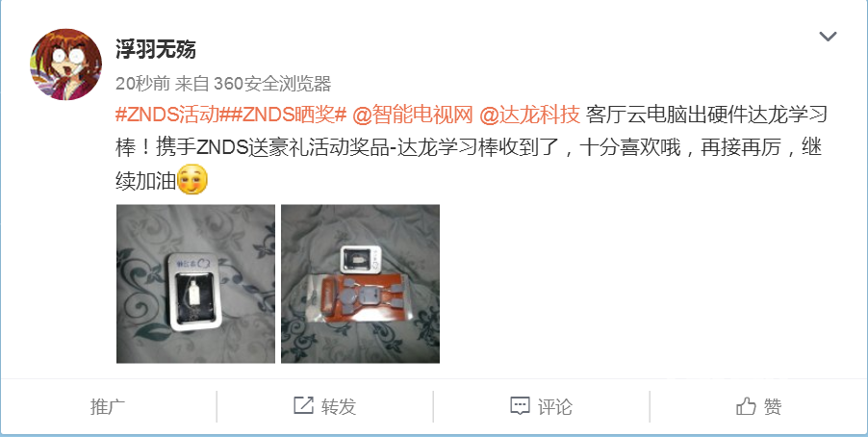The image size is (868, 437).
Task: Open the avatar of 浮羽无殇
Action: click(65, 64)
